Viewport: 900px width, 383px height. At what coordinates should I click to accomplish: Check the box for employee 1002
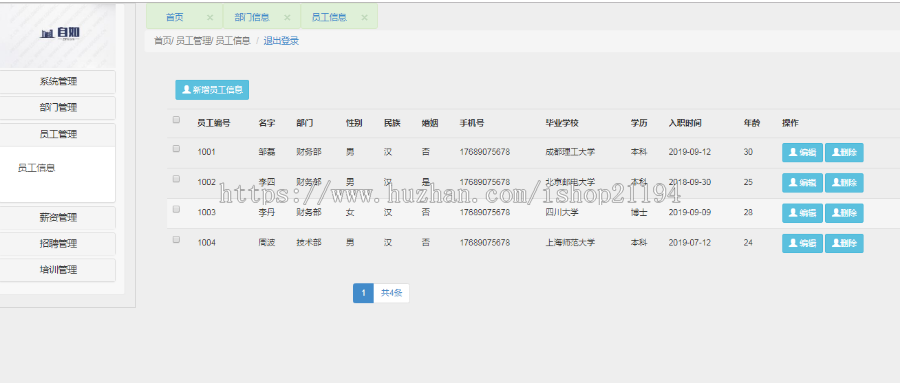pos(176,179)
